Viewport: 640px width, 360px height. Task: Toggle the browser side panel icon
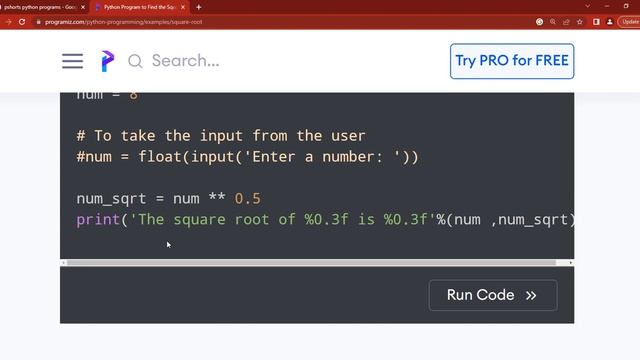point(596,22)
